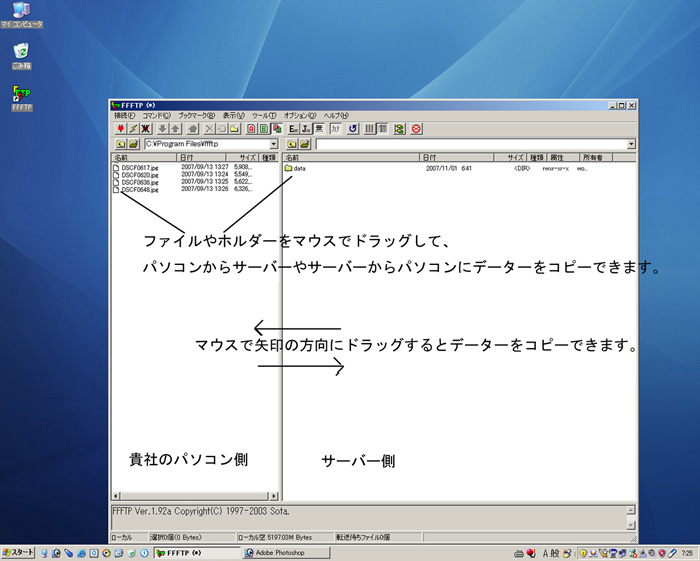Viewport: 700px width, 561px height.
Task: Open the オプション(O) menu
Action: click(x=300, y=116)
